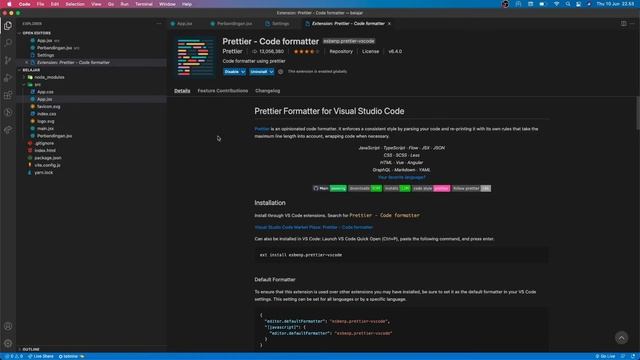Switch to the Perbandingan.jsx editor tab

pyautogui.click(x=234, y=24)
